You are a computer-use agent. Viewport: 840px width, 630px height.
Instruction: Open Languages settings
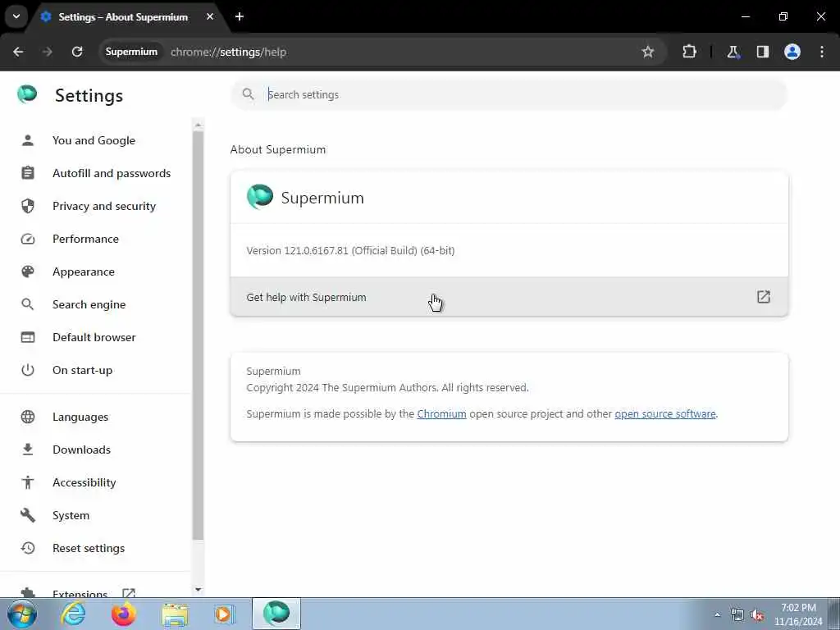coord(80,417)
